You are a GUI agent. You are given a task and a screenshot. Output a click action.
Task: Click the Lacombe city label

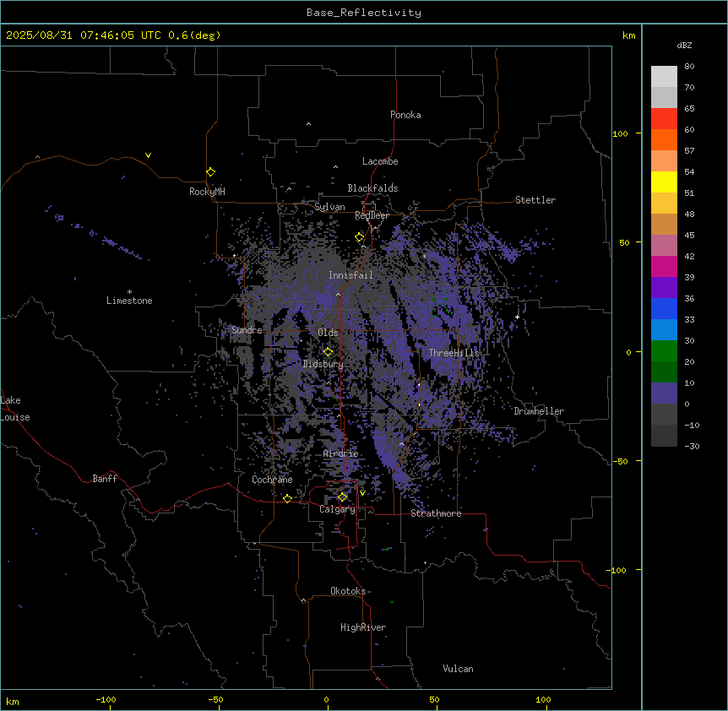380,161
